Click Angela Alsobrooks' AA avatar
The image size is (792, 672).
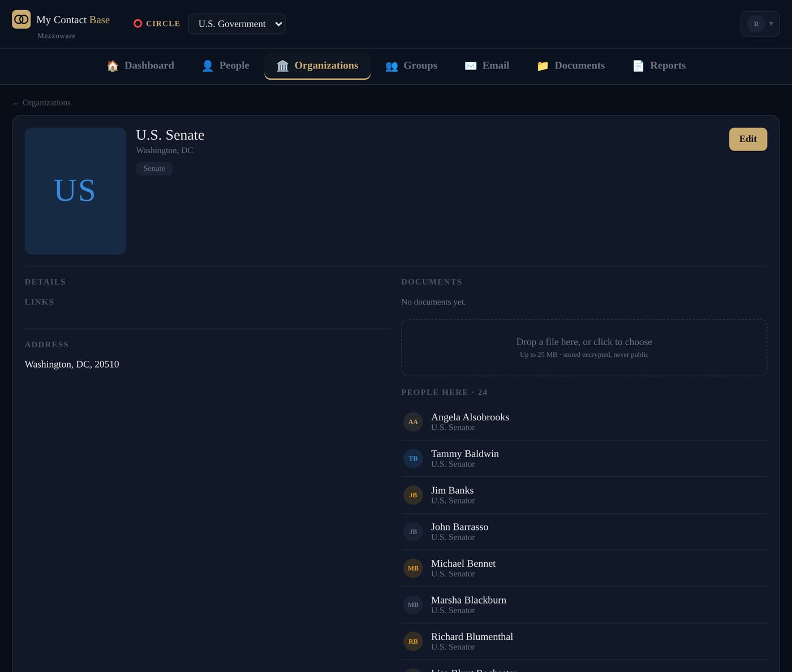coord(413,422)
